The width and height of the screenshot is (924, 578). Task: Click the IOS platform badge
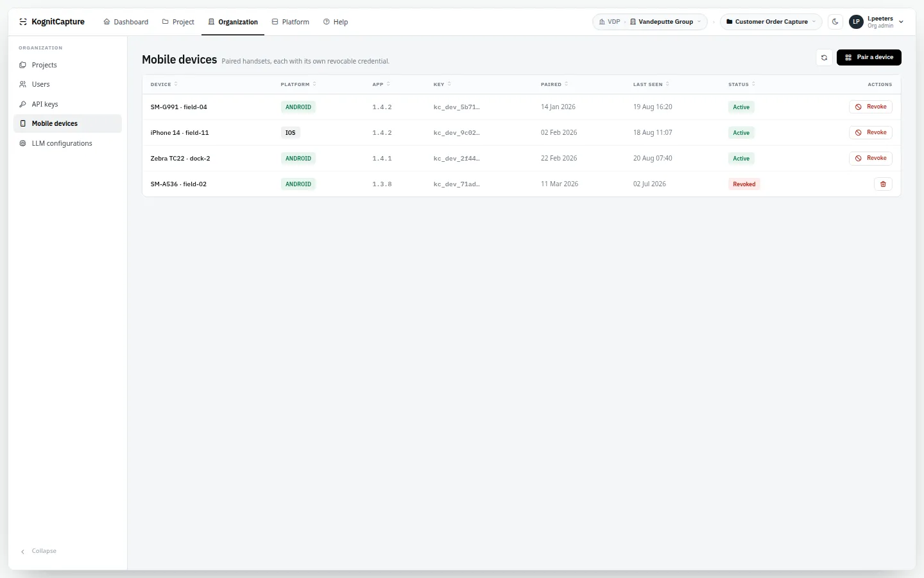coord(291,133)
